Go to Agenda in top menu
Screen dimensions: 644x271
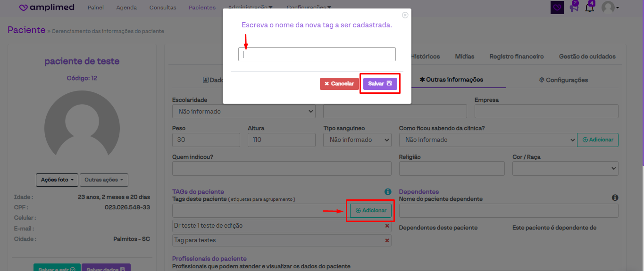pos(126,8)
